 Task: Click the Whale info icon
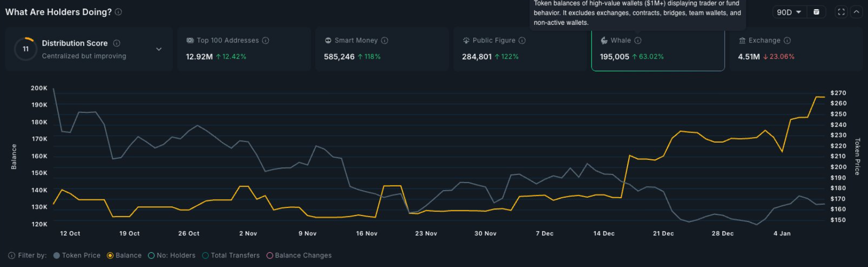pyautogui.click(x=638, y=40)
